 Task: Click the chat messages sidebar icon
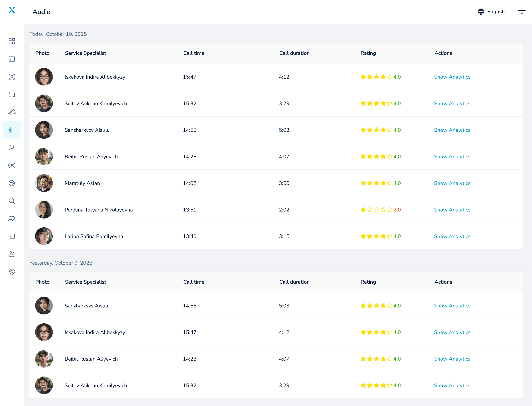(12, 236)
